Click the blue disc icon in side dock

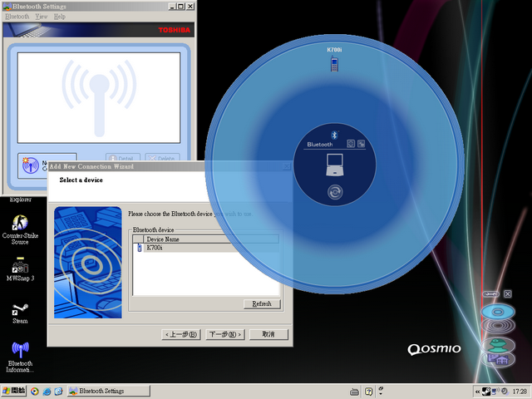497,312
